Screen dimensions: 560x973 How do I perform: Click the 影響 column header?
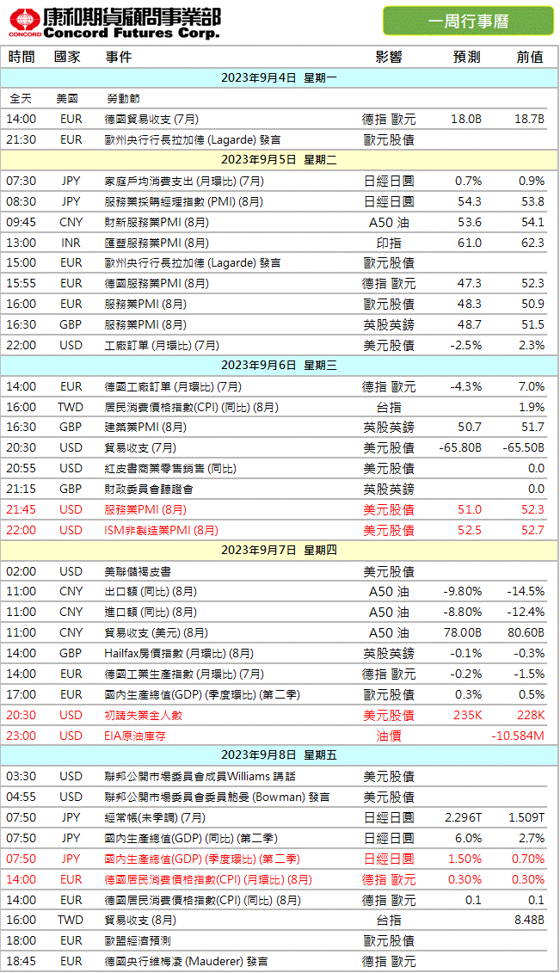[389, 57]
